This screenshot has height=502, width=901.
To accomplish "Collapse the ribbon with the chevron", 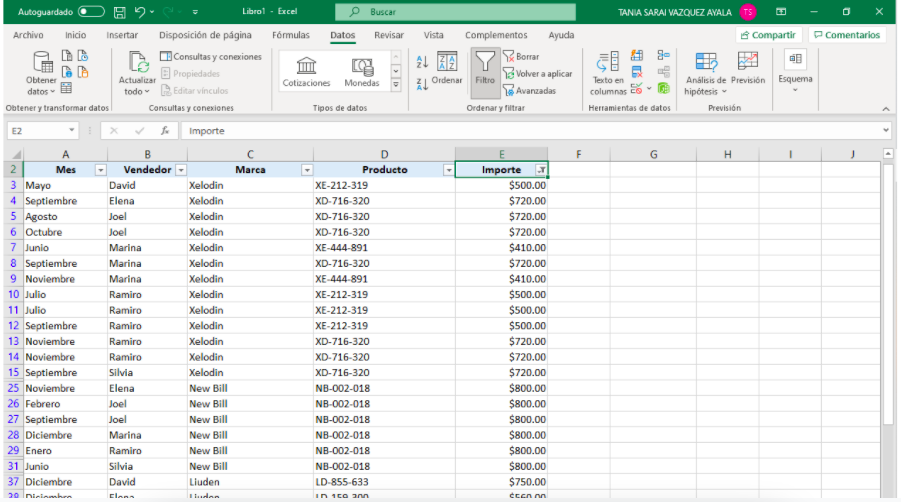I will coord(886,109).
